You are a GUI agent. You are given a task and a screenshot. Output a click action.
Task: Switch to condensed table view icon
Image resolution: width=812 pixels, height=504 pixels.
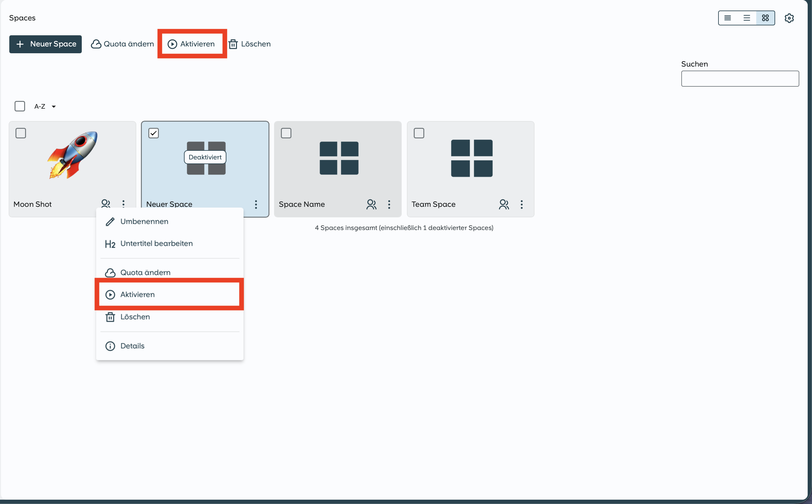(728, 18)
